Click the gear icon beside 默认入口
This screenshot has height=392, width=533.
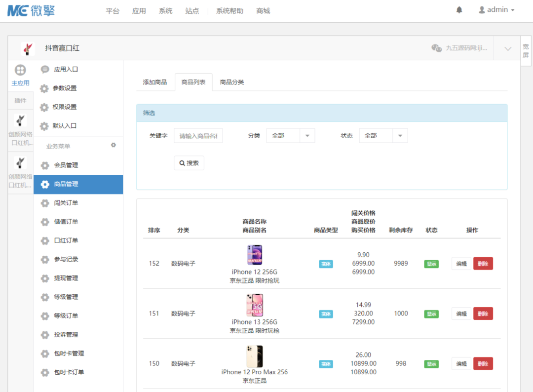pos(44,126)
